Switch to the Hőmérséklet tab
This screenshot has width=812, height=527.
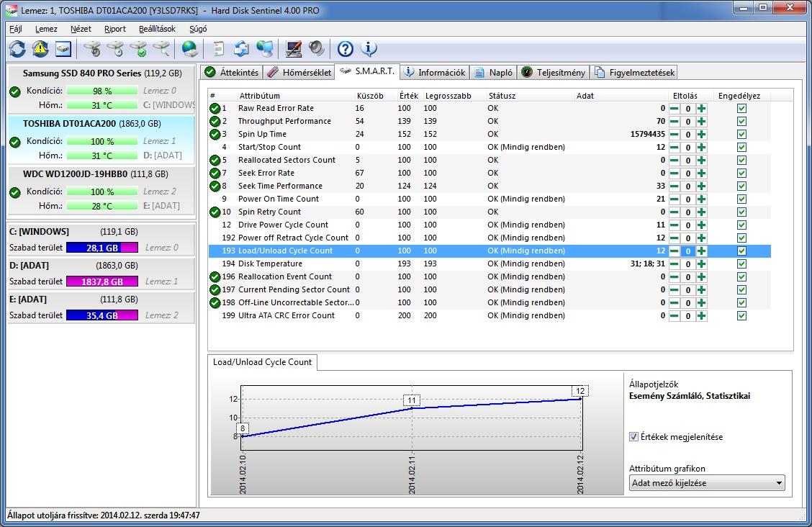tap(299, 73)
